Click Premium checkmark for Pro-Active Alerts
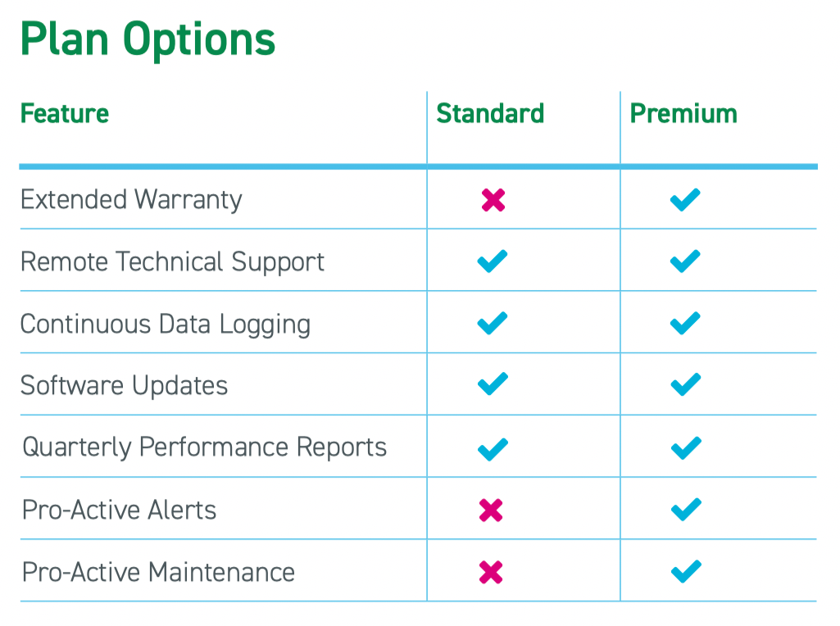 [686, 510]
